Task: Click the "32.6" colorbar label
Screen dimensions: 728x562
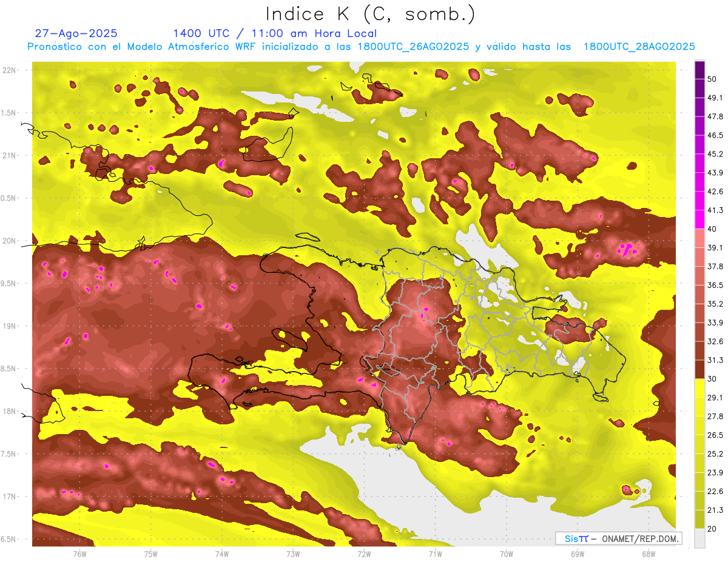Action: coord(715,341)
